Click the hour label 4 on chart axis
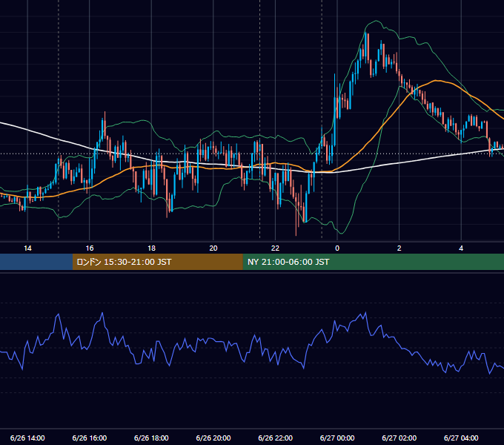 [461, 248]
